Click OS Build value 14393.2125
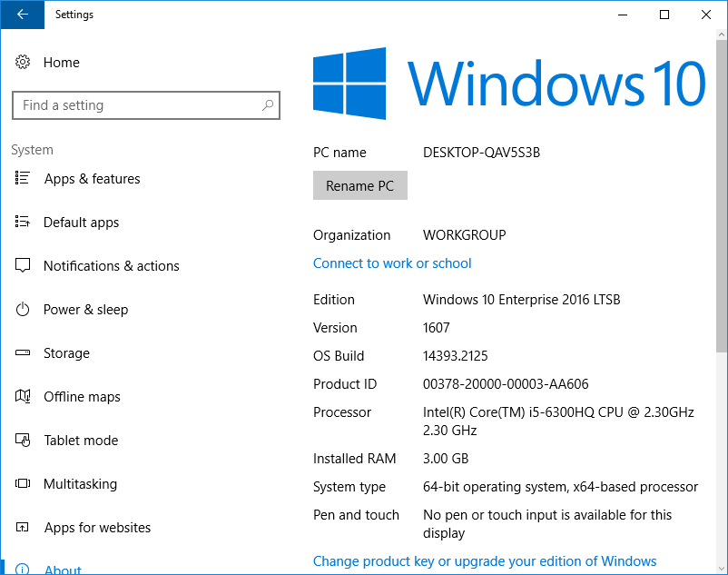 pyautogui.click(x=456, y=356)
